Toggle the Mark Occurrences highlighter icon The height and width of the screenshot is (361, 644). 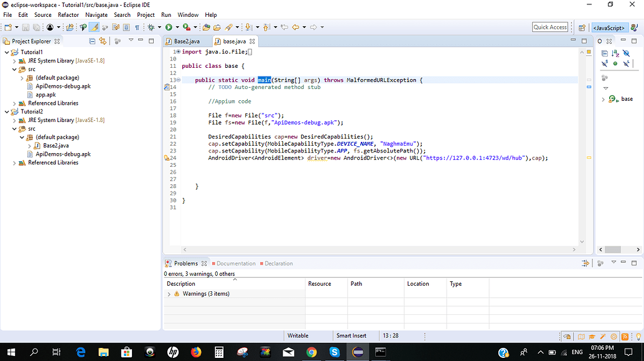[x=94, y=27]
